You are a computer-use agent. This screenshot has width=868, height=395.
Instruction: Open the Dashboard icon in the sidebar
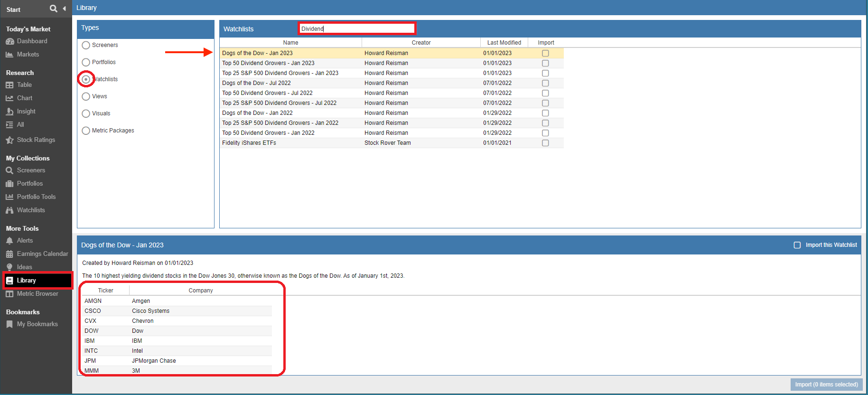[9, 41]
